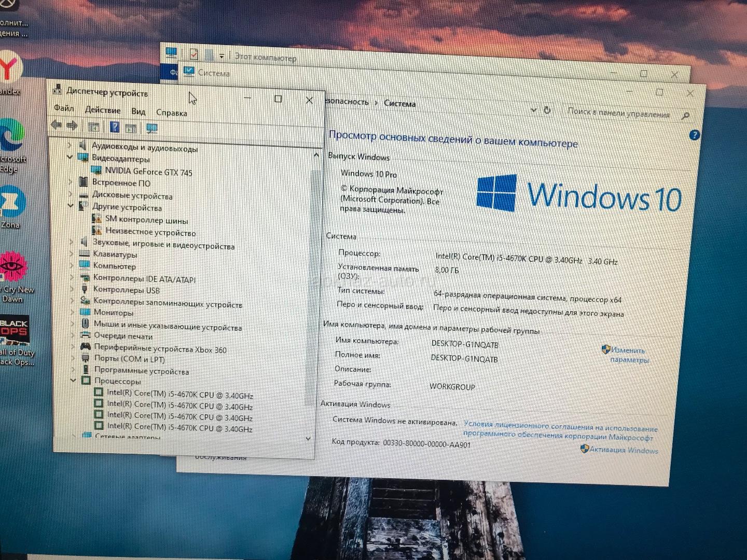Select the SM контроллер шины device
This screenshot has width=747, height=560.
(146, 220)
